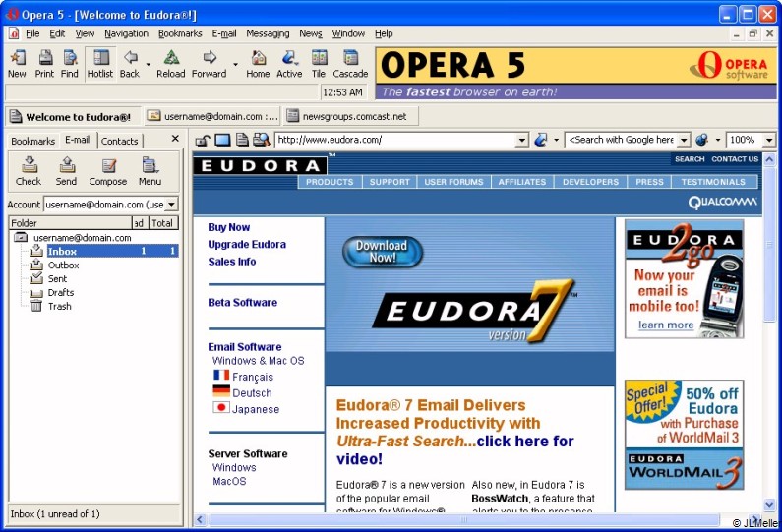Switch to the username@domain.com window tab
The image size is (782, 532).
(212, 116)
